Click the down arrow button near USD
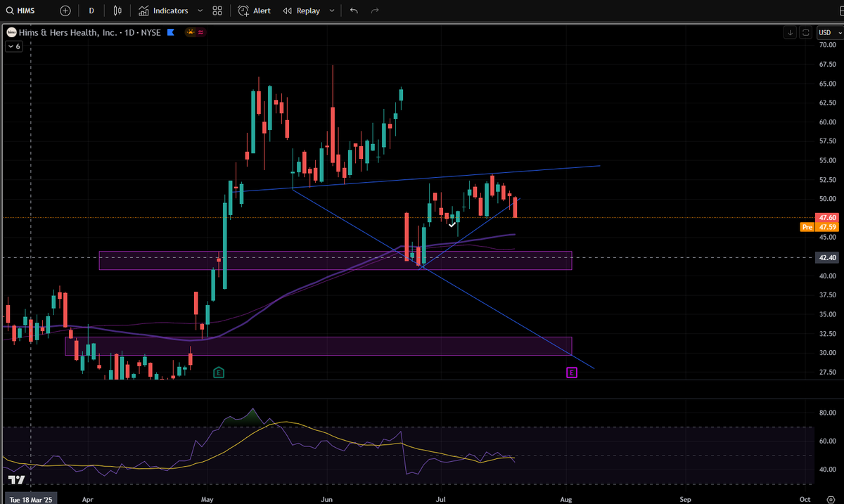This screenshot has width=844, height=504. 791,32
